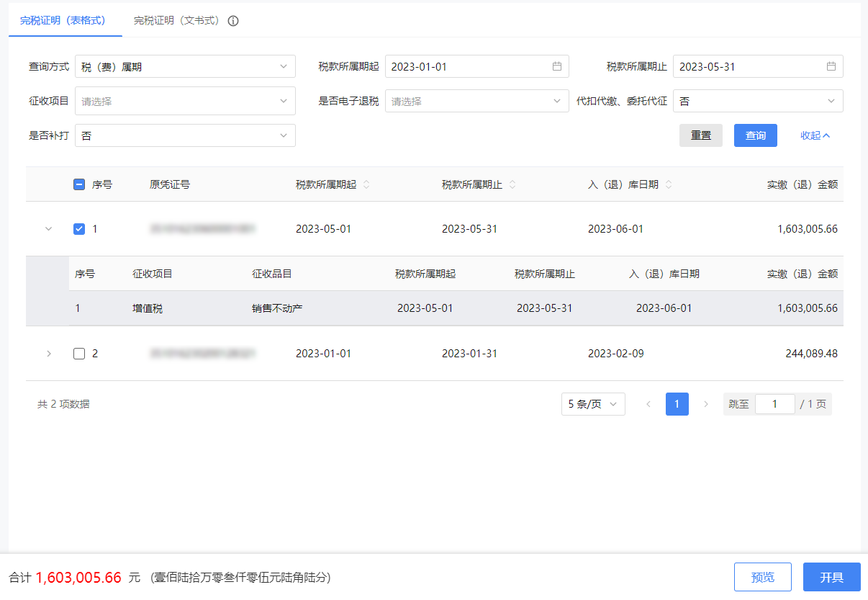Go to next page arrow
Screen dimensions: 868x600
click(706, 404)
